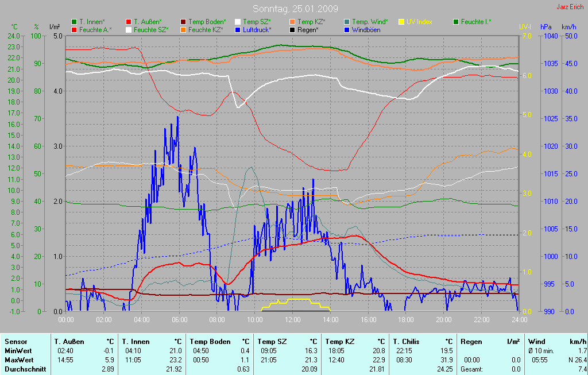Select the 'Temp Boden*' legend label

click(x=207, y=22)
